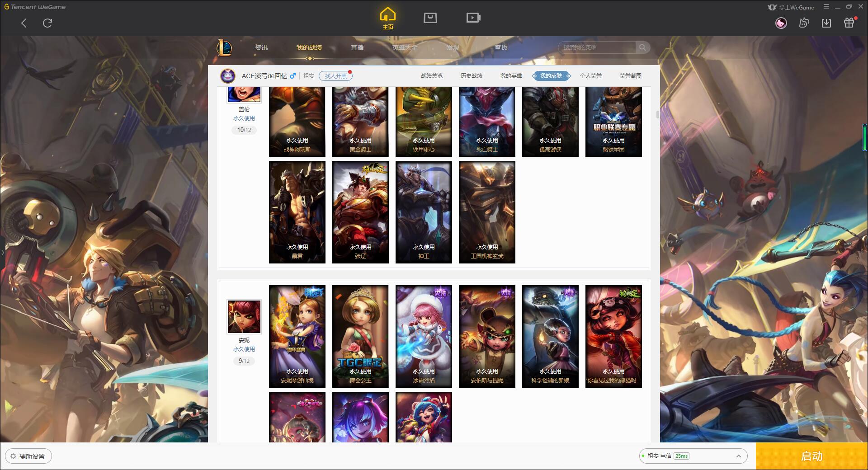Viewport: 868px width, 470px height.
Task: Open the 主页 home icon
Action: click(x=387, y=19)
